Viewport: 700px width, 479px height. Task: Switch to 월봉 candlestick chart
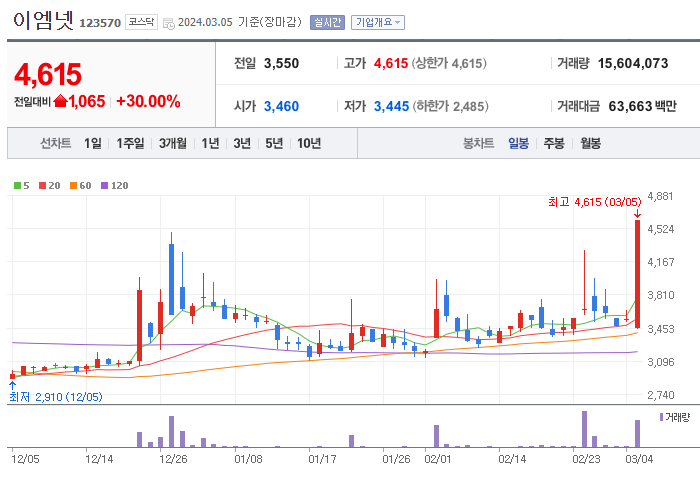coord(590,143)
